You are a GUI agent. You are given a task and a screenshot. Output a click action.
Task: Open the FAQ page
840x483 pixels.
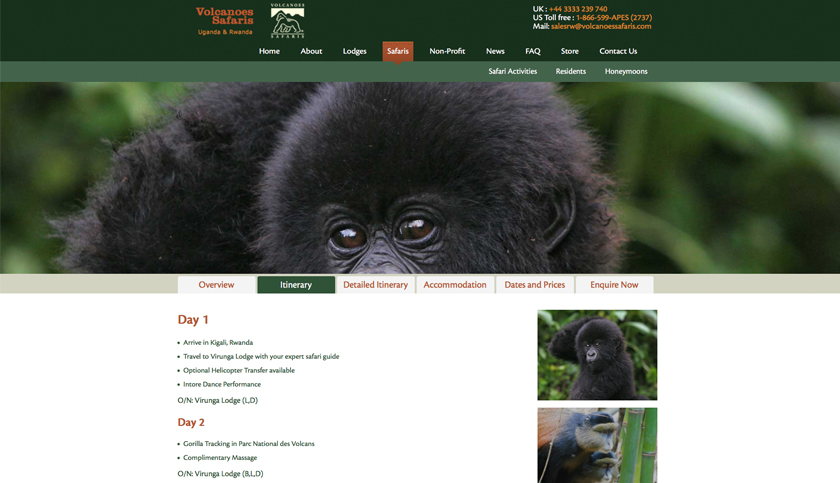(532, 51)
